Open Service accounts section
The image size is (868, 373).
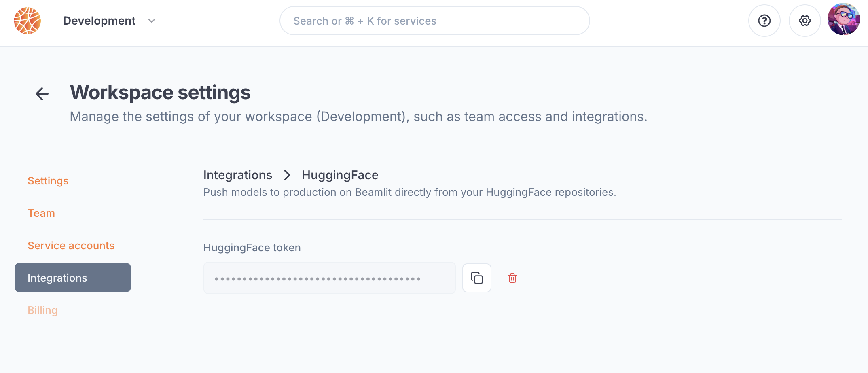pyautogui.click(x=71, y=246)
